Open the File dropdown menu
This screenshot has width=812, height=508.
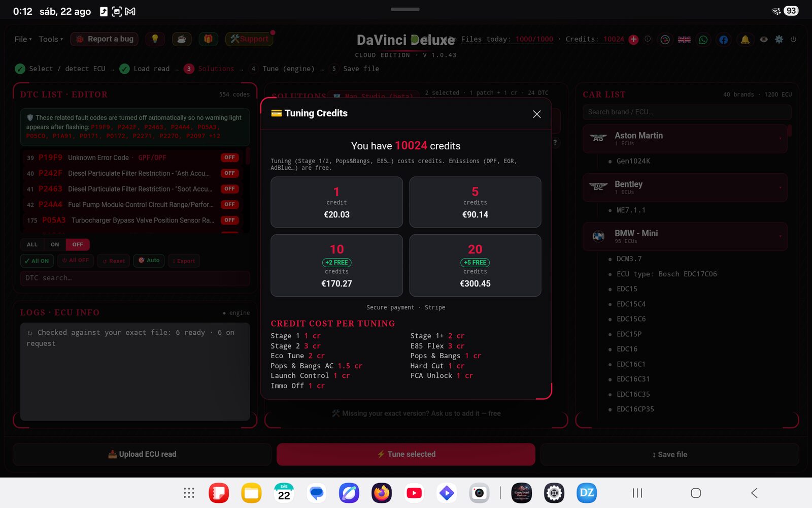(23, 39)
